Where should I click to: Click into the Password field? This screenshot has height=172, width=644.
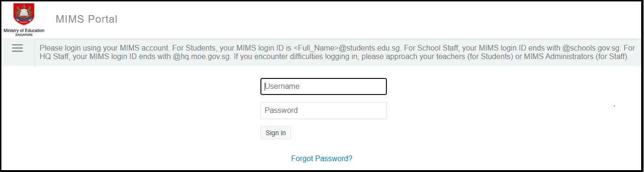coord(324,111)
